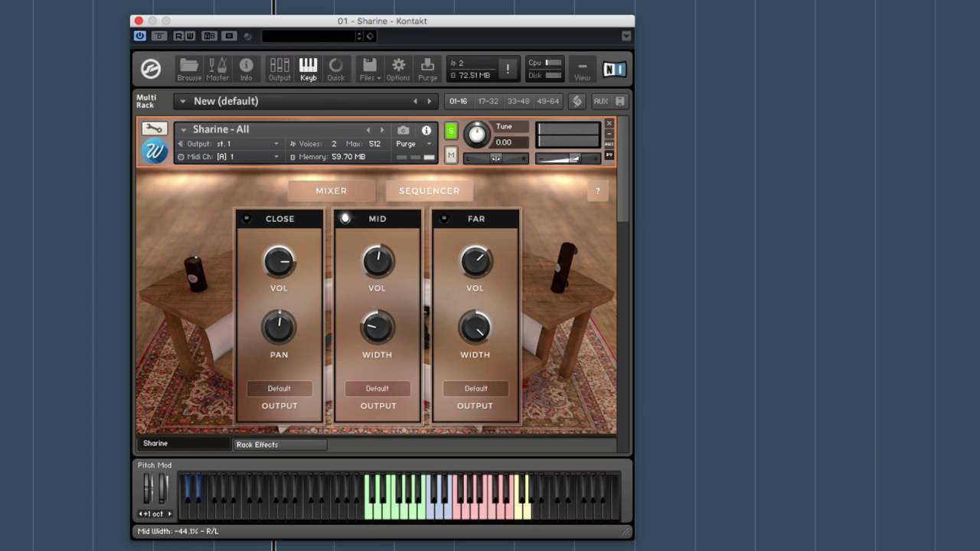Click the CLOSE mic PAN knob
980x551 pixels.
coord(279,328)
